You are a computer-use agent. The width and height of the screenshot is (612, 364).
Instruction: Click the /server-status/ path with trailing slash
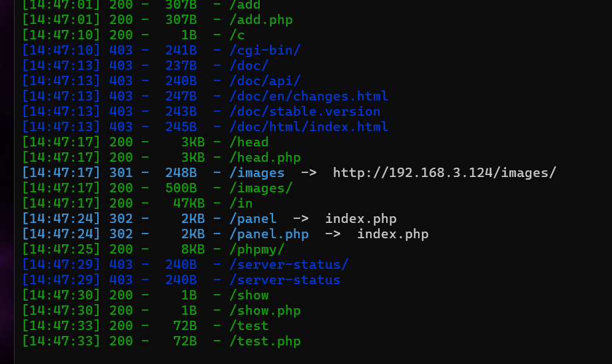coord(288,265)
